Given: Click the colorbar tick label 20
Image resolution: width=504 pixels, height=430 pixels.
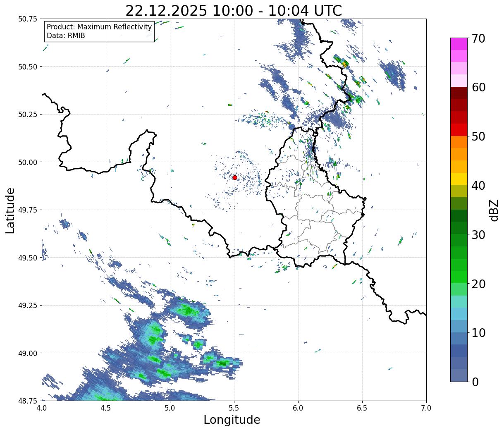Looking at the screenshot, I should pos(478,284).
